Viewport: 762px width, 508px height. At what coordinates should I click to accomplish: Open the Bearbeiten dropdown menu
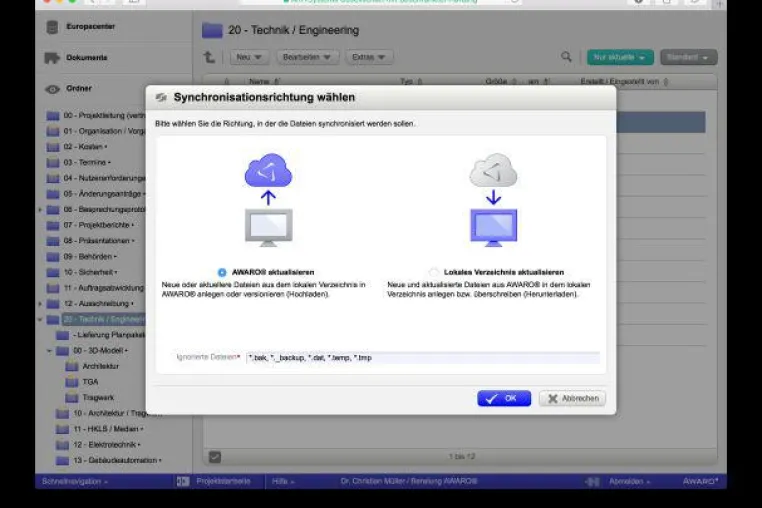click(x=307, y=57)
